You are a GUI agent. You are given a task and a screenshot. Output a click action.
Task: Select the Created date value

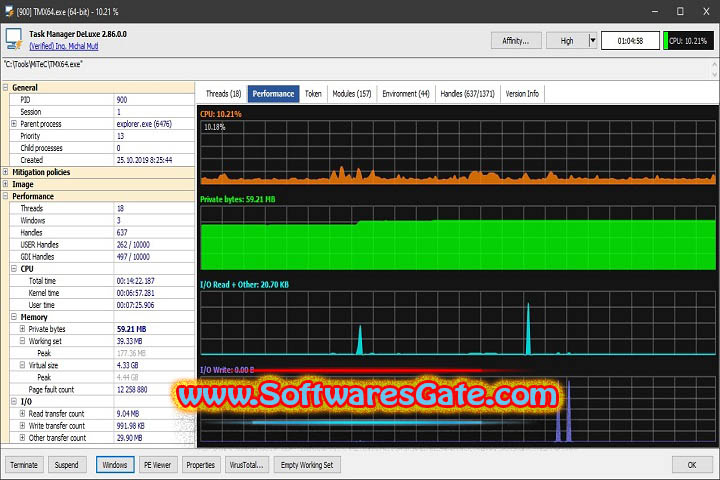point(144,160)
